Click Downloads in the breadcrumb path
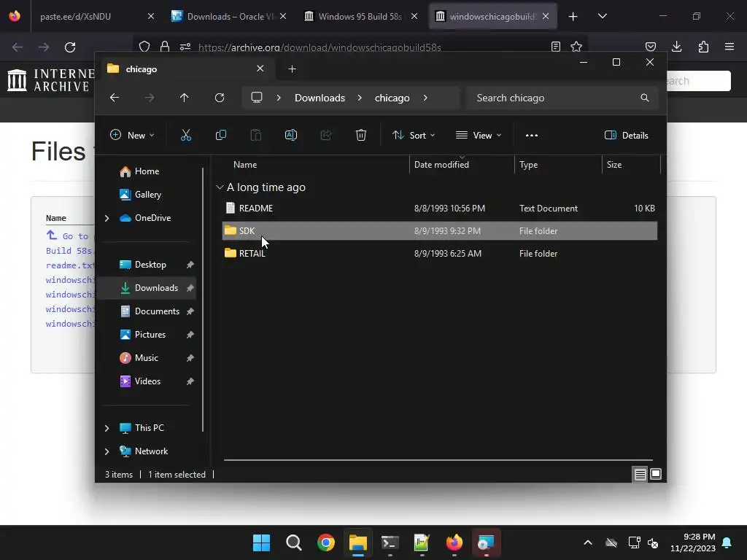 tap(320, 98)
